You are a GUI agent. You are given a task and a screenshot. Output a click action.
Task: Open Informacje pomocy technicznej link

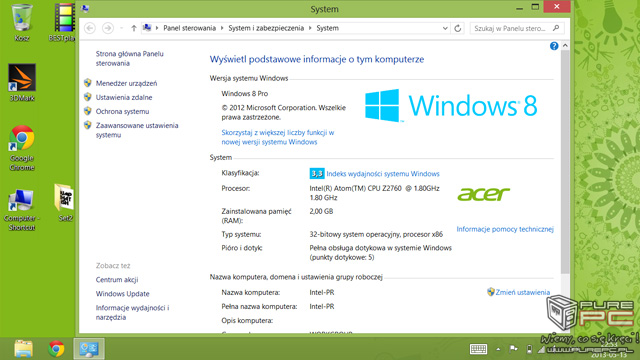pos(505,229)
